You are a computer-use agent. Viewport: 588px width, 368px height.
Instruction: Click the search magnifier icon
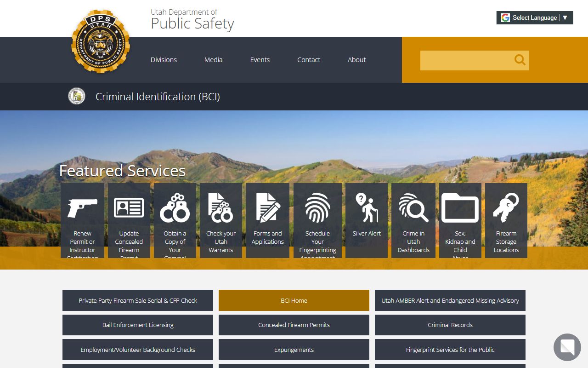[x=520, y=60]
